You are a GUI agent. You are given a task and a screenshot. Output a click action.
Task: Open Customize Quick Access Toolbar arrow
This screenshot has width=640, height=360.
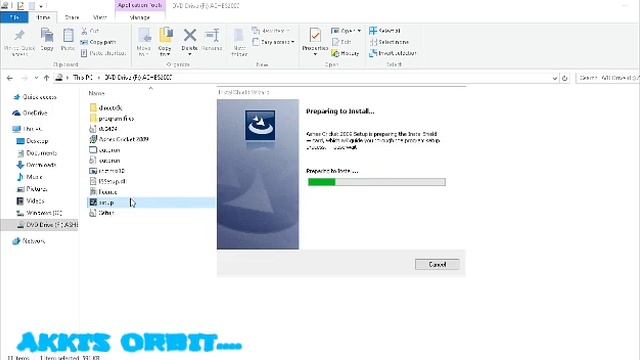tap(41, 6)
